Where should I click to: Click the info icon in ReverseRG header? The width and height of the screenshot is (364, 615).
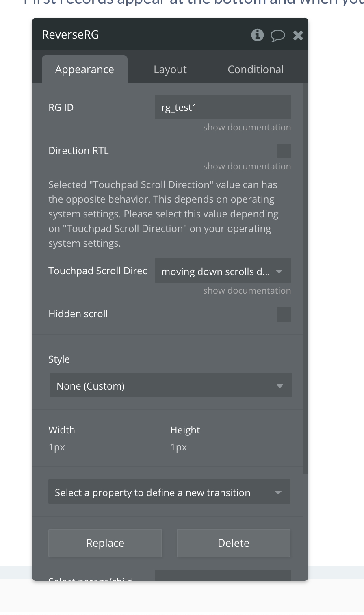257,35
